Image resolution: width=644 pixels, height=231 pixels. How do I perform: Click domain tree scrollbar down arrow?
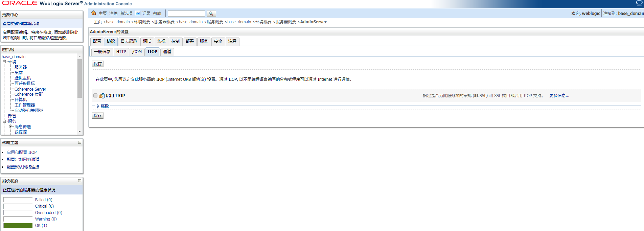[80, 132]
